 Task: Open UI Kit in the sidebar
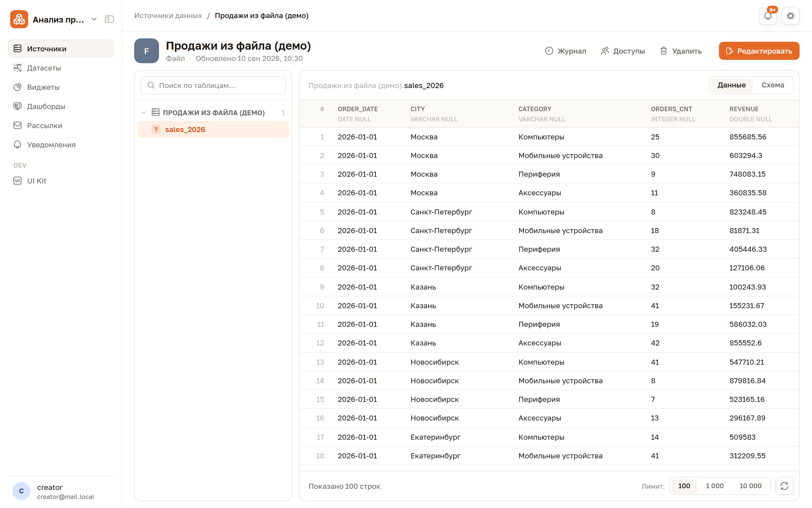pyautogui.click(x=61, y=181)
